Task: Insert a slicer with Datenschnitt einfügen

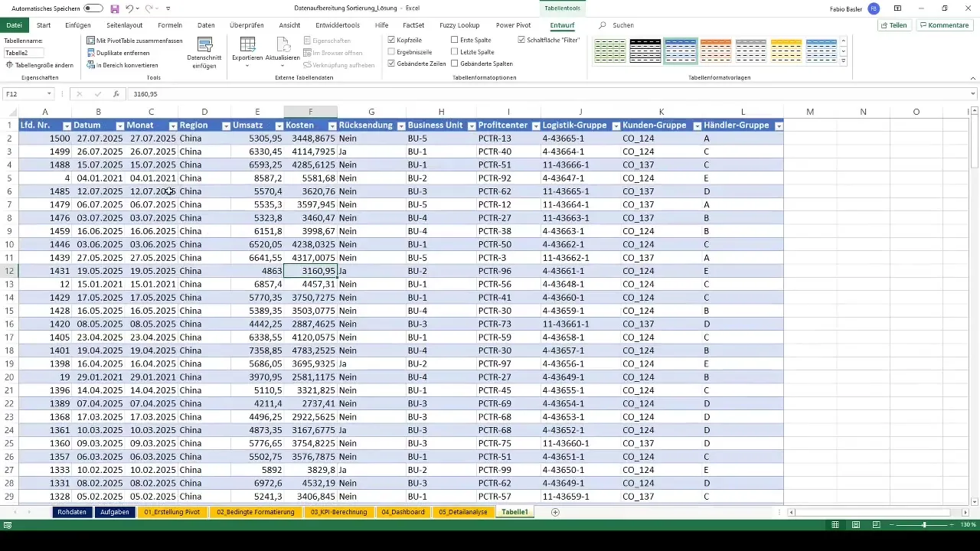Action: (x=204, y=53)
